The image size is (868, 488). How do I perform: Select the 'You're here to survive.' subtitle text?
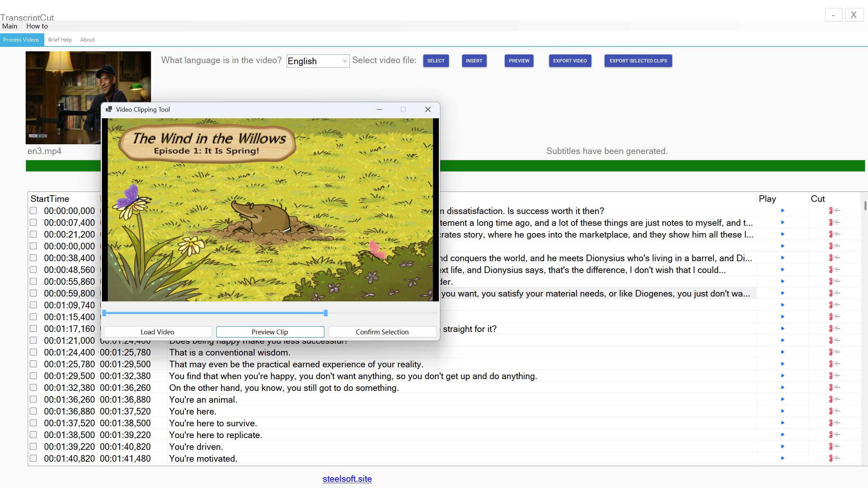213,423
